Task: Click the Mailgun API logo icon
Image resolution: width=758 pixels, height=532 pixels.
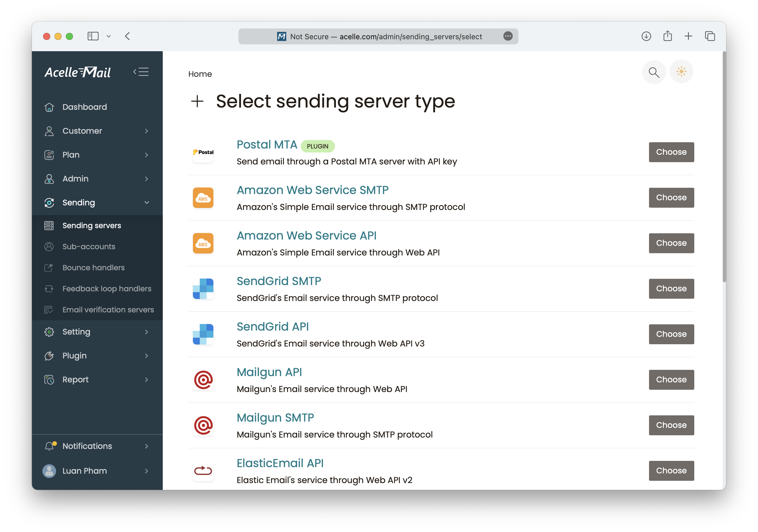Action: click(x=203, y=380)
